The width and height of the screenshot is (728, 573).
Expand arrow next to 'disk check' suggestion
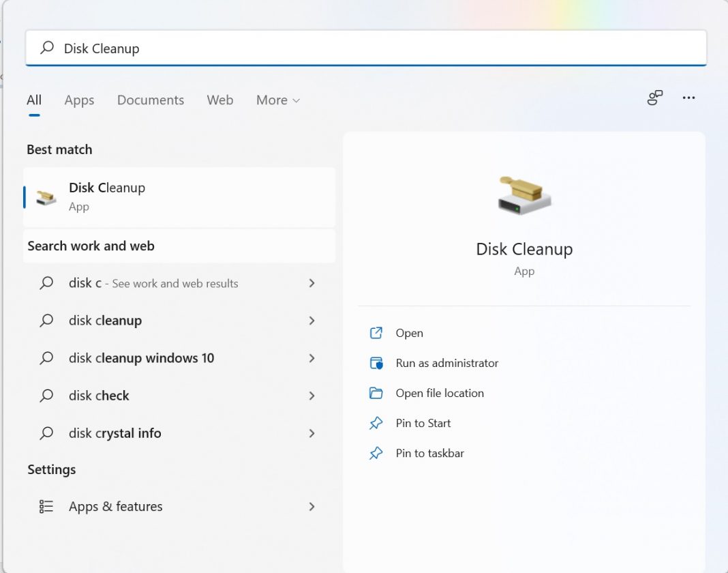click(312, 396)
